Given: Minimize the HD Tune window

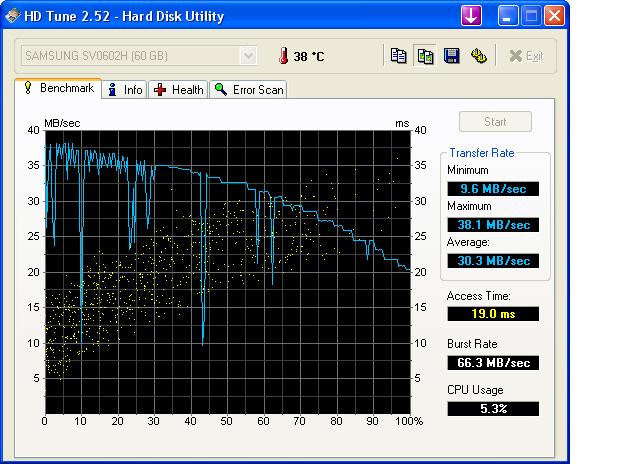Looking at the screenshot, I should pos(508,16).
